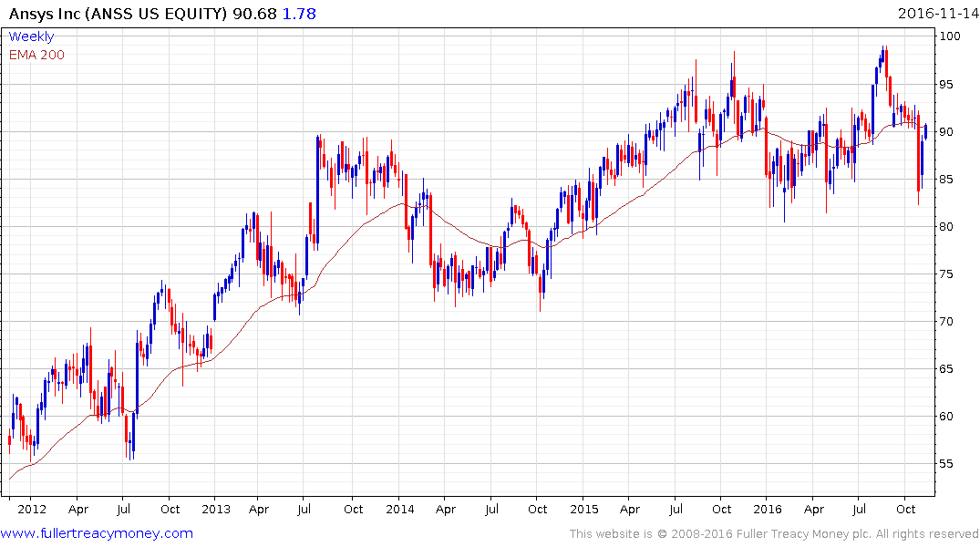Image resolution: width=980 pixels, height=547 pixels.
Task: Click the 2013 year axis label
Action: pos(216,510)
